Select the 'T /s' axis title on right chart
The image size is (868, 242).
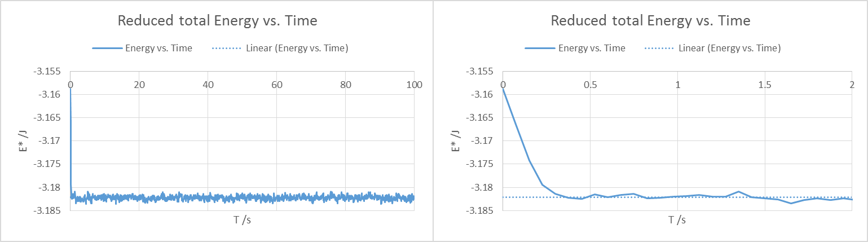pos(676,221)
